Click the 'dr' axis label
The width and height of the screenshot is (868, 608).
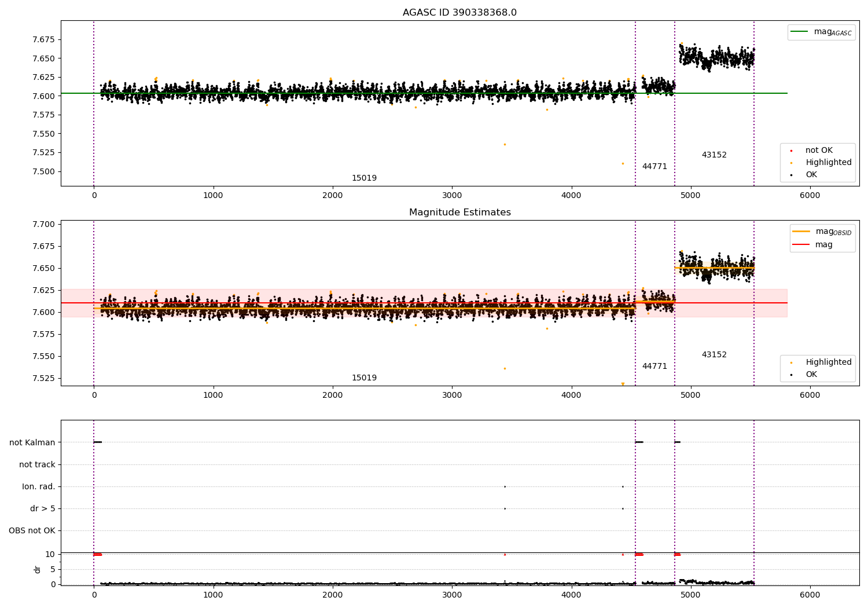click(38, 569)
